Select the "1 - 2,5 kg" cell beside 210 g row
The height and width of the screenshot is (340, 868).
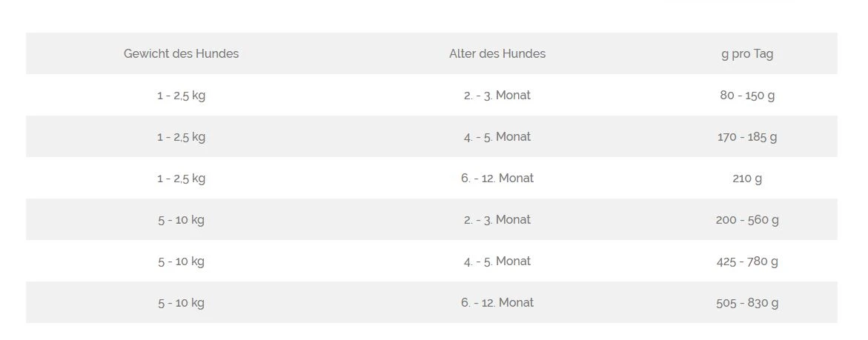pos(181,178)
